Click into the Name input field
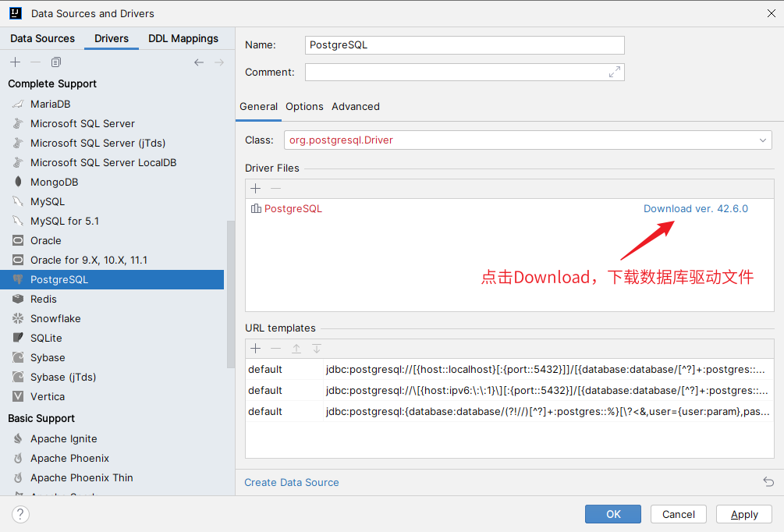This screenshot has height=532, width=784. [464, 45]
